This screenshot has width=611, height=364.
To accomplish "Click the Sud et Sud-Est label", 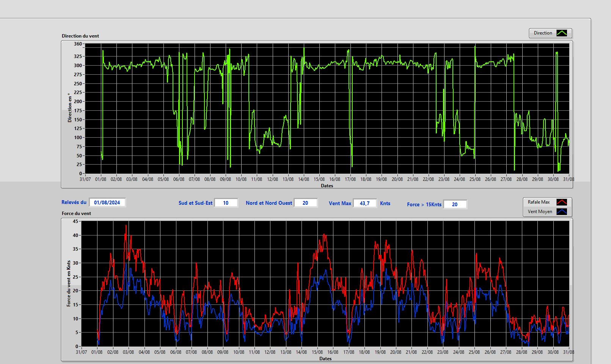I will coord(195,203).
